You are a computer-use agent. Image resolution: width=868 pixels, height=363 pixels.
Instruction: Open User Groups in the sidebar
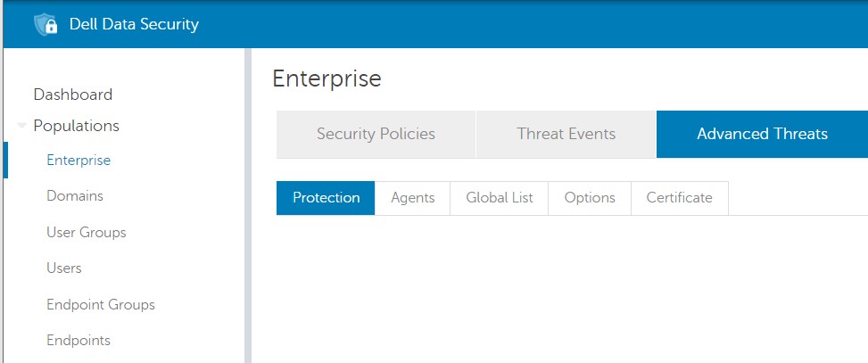(87, 232)
